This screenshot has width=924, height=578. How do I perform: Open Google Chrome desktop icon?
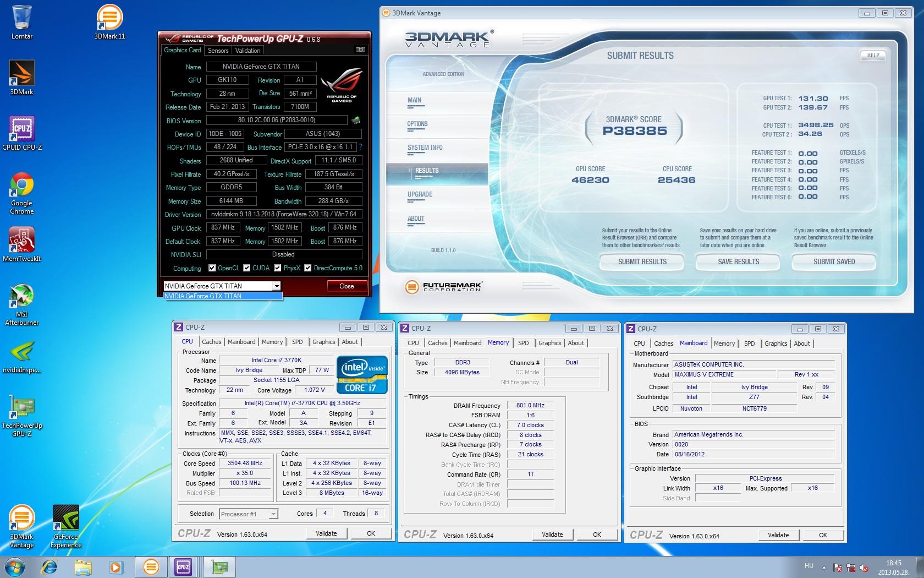[22, 193]
